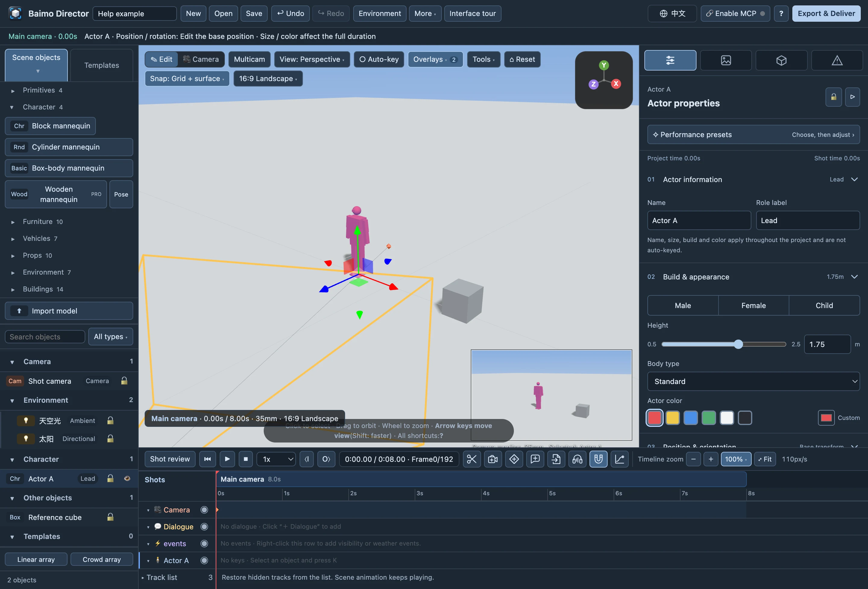Click the Import model button

[69, 311]
